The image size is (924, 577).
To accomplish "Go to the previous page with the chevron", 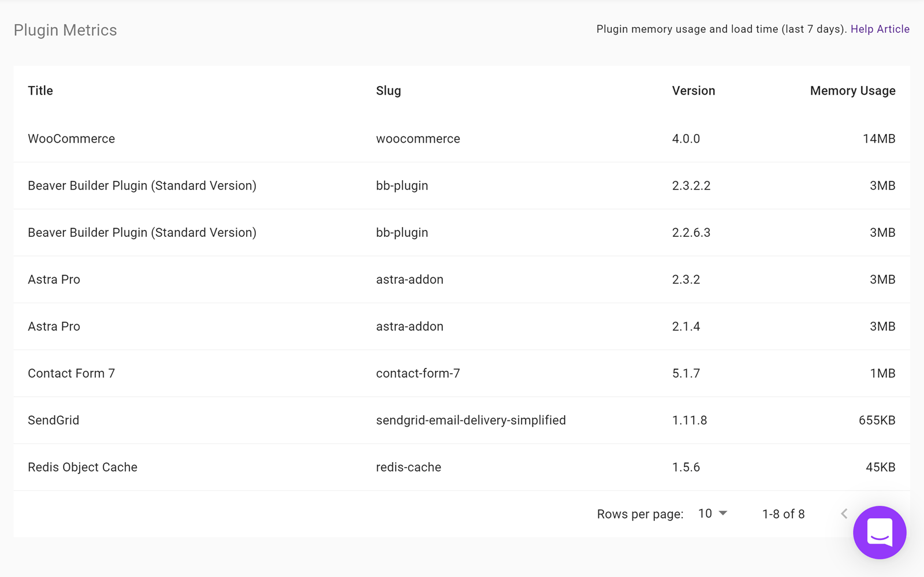I will click(x=844, y=513).
